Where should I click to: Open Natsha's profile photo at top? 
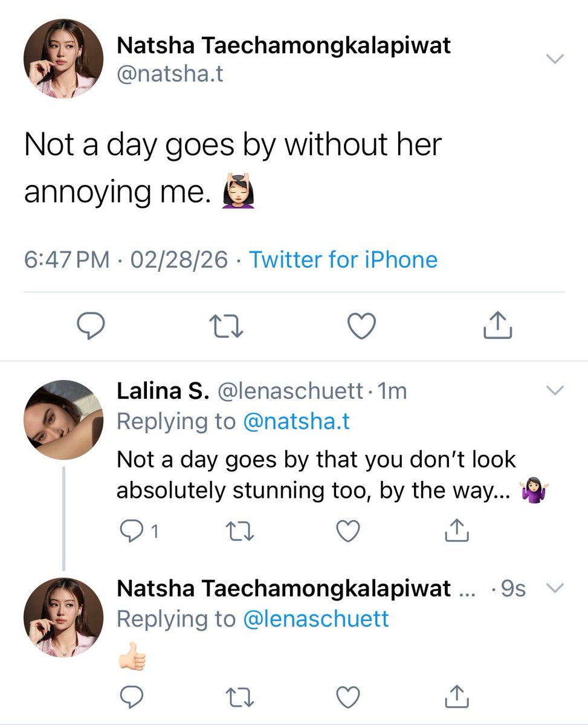pyautogui.click(x=63, y=59)
